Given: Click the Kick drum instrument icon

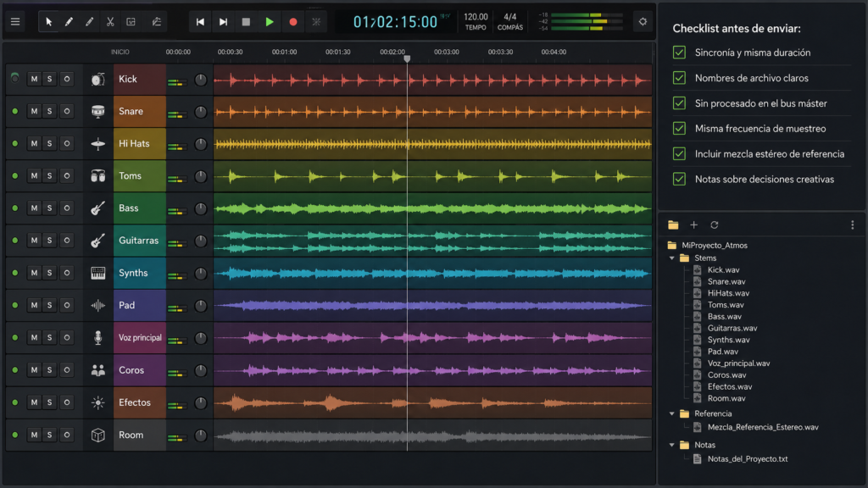Looking at the screenshot, I should (x=98, y=79).
